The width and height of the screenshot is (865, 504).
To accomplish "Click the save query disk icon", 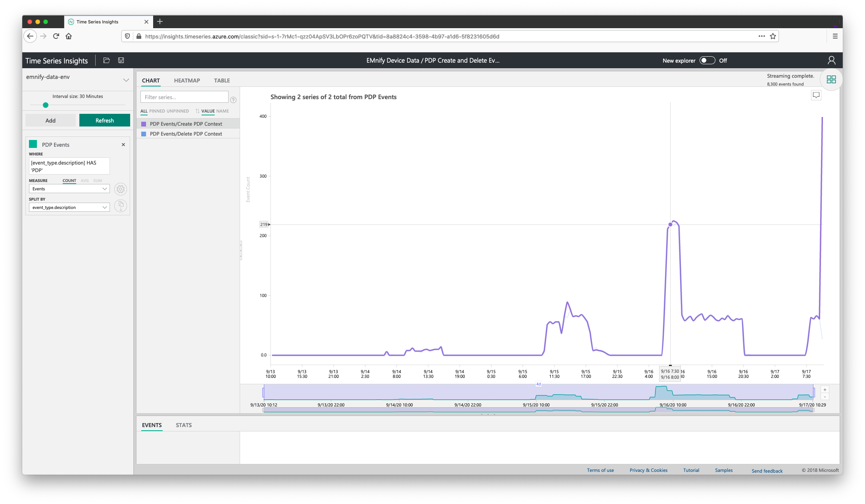I will (x=121, y=60).
